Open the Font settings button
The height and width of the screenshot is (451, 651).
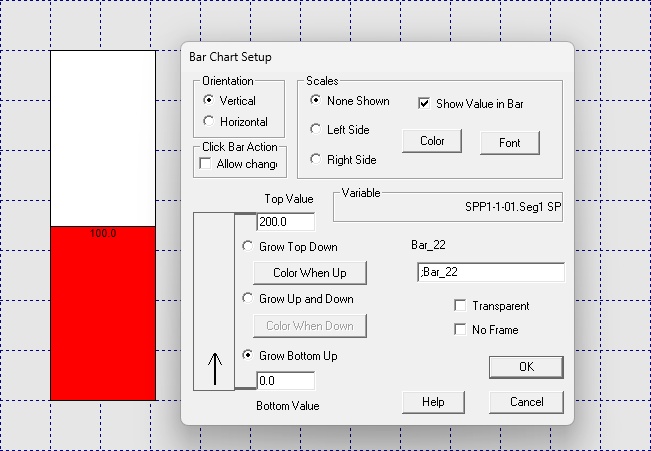point(509,143)
